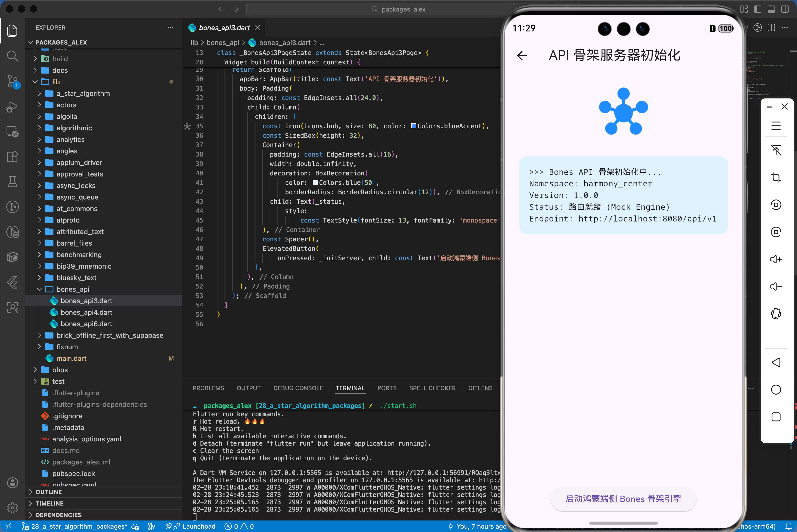Expand the OUTLINE section
This screenshot has width=797, height=532.
[48, 492]
